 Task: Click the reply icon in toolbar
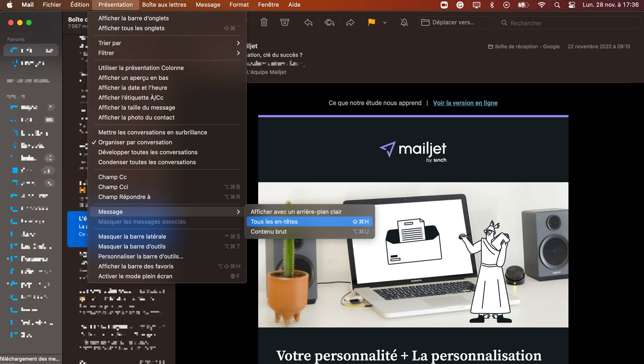pyautogui.click(x=308, y=23)
